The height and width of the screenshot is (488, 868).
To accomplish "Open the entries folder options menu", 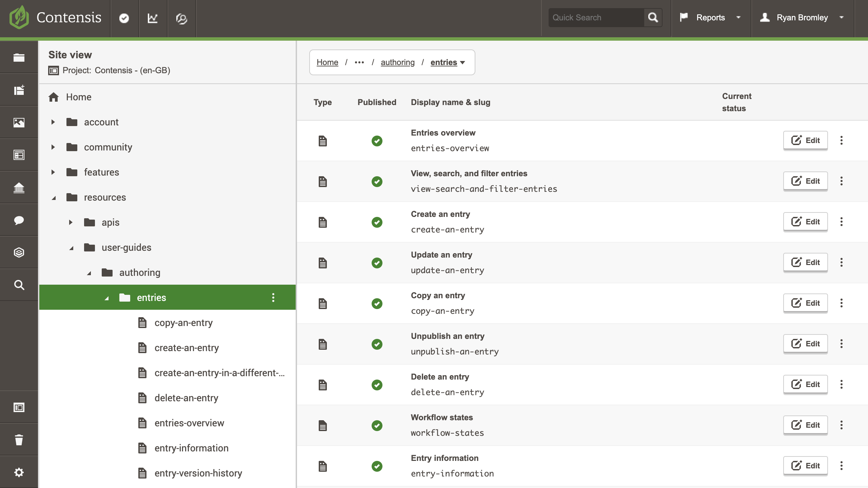I will tap(273, 298).
